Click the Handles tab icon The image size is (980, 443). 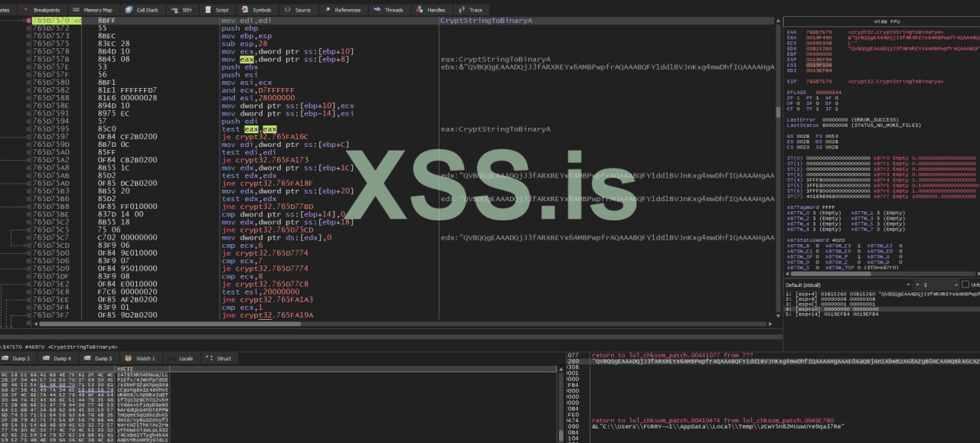[x=420, y=10]
